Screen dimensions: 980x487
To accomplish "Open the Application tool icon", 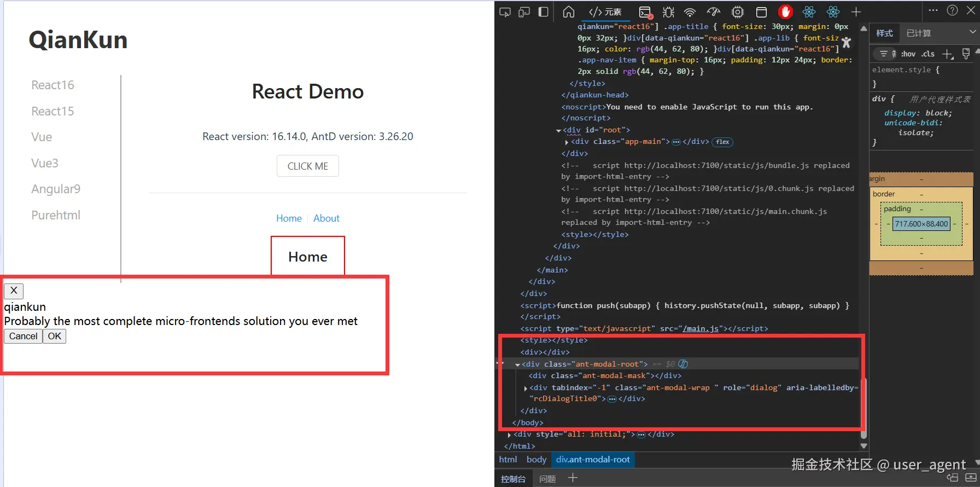I will pyautogui.click(x=761, y=12).
